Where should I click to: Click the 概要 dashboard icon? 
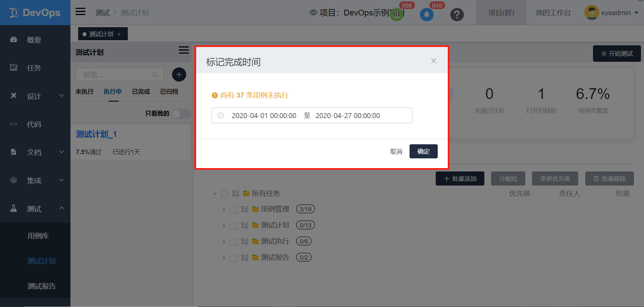14,40
